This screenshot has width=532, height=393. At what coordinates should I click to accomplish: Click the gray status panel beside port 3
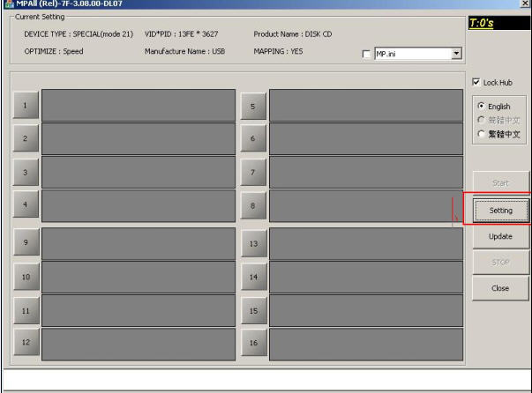139,173
